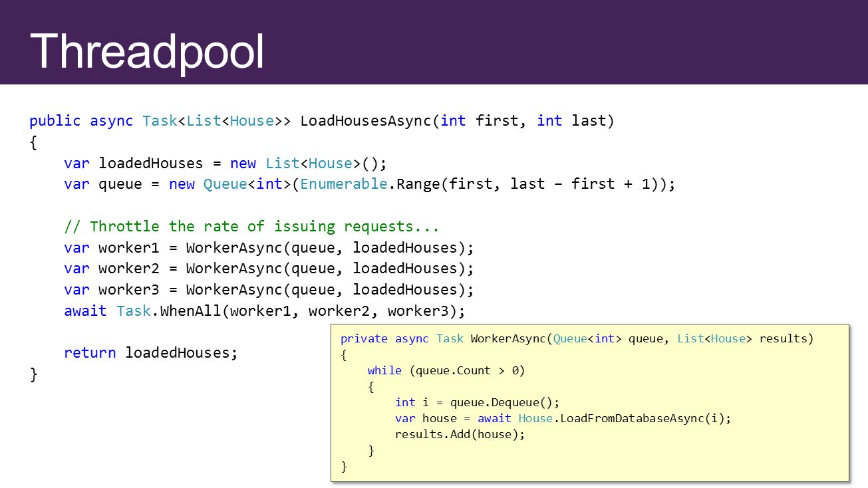This screenshot has width=868, height=488.
Task: Click the "Queue<int> queue" parameter in yellow box
Action: pyautogui.click(x=612, y=339)
